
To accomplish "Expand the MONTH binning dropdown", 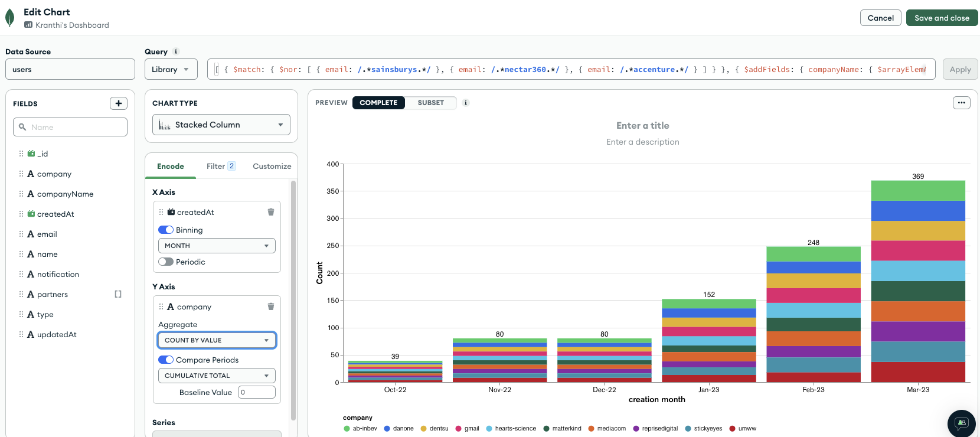I will (x=217, y=246).
